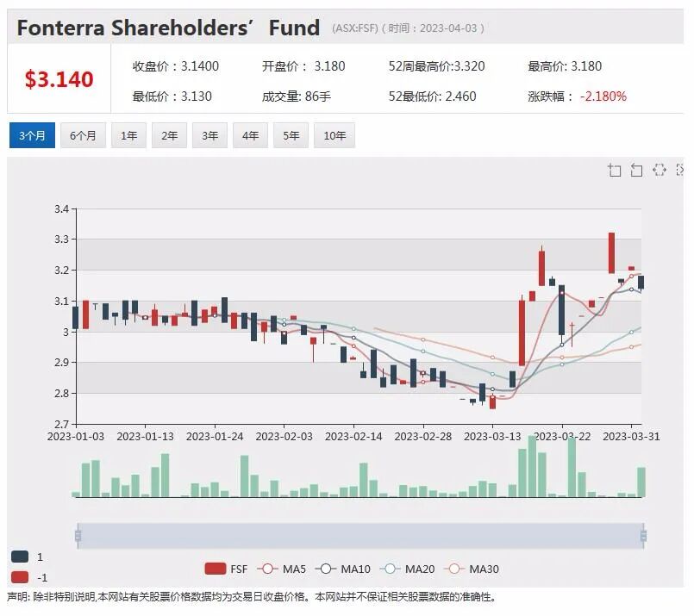Select the horizontal brush selection icon
Image resolution: width=694 pixels, height=616 pixels.
[x=659, y=170]
